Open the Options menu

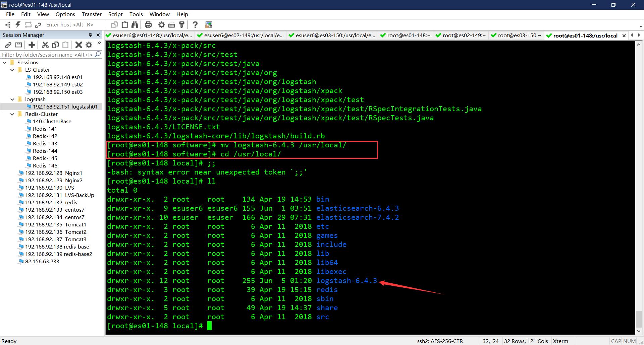click(65, 14)
